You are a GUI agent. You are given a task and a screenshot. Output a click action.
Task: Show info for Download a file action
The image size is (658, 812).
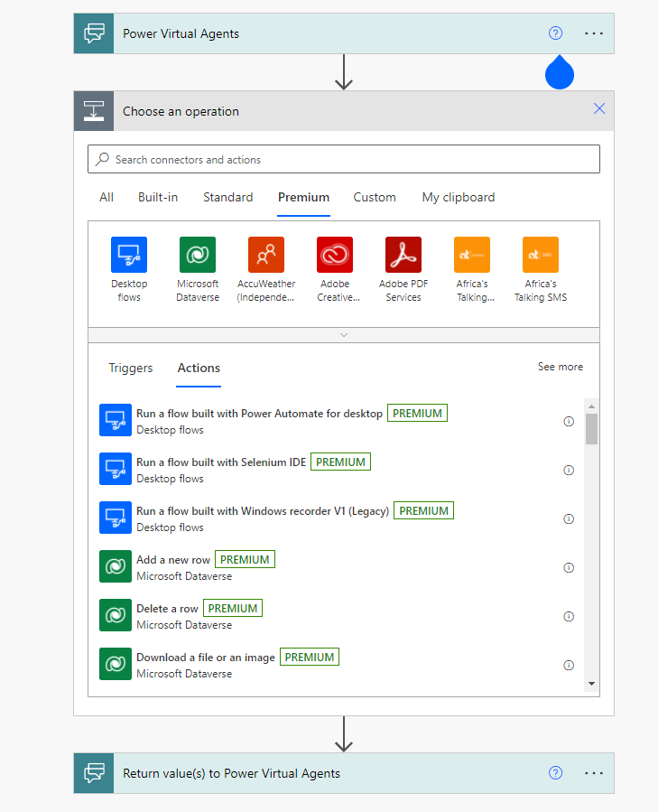click(569, 665)
